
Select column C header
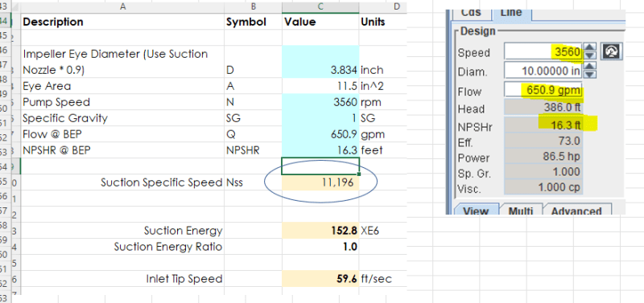pos(320,6)
